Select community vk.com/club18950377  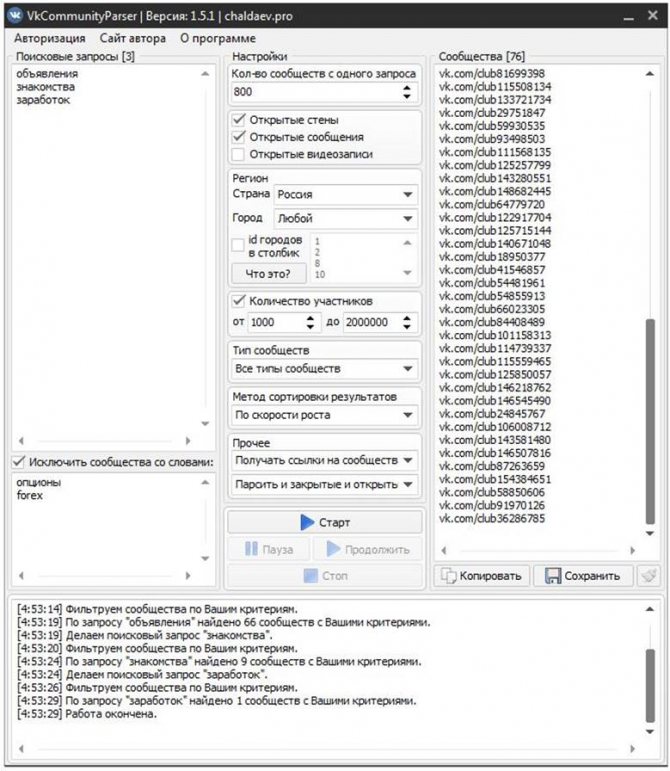(x=492, y=257)
